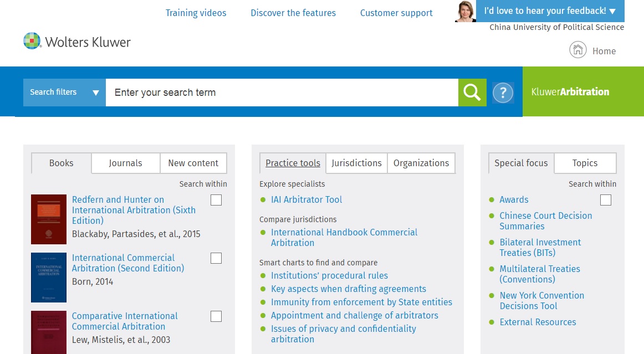
Task: Select the Practice tools tab
Action: click(x=293, y=163)
